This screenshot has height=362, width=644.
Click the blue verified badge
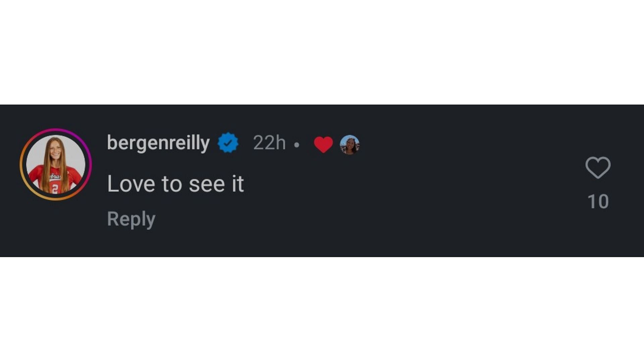[x=228, y=143]
